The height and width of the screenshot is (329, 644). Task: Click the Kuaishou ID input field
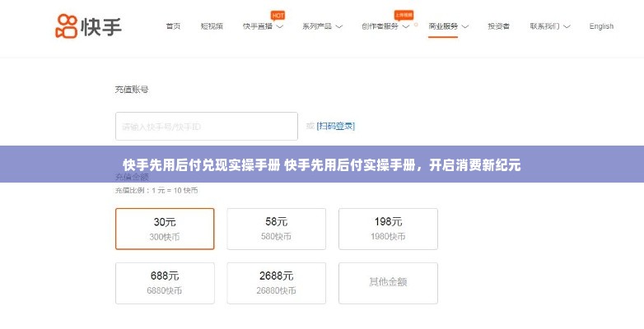coord(207,127)
